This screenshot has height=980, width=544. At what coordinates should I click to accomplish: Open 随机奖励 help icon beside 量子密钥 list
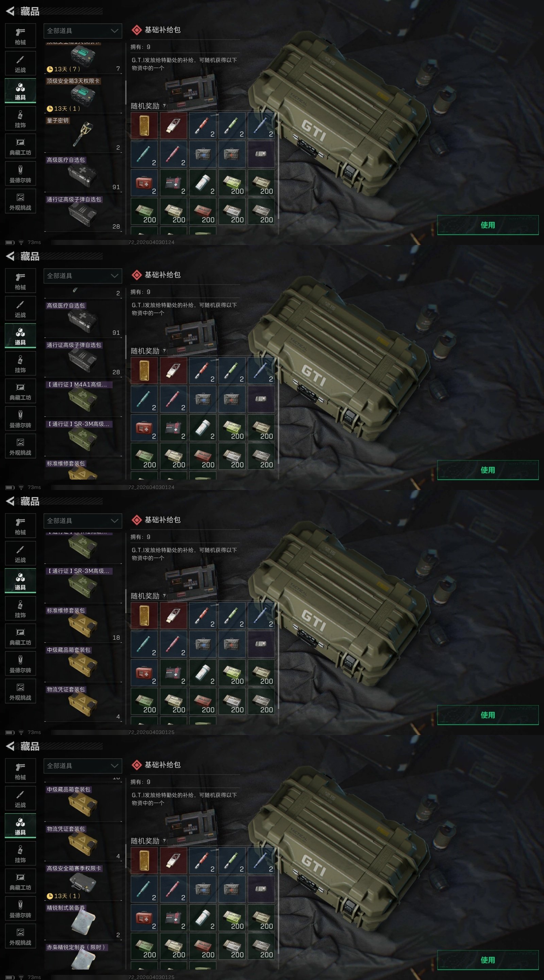(x=164, y=106)
